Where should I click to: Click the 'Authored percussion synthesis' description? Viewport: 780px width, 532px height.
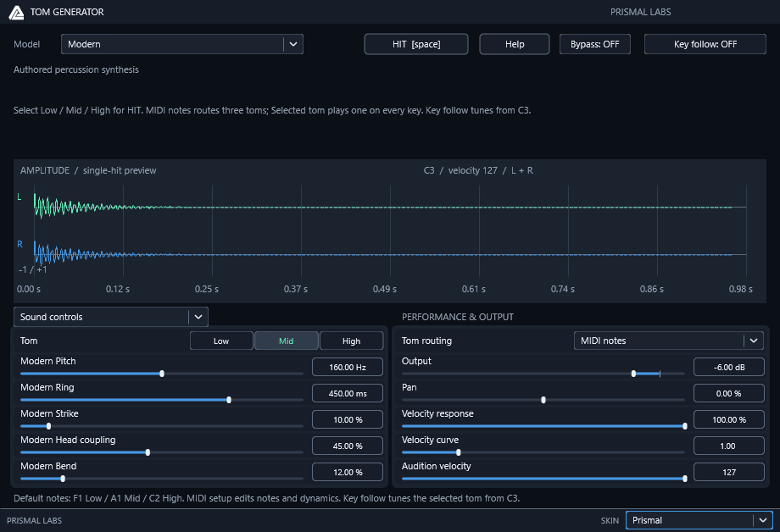pyautogui.click(x=76, y=69)
